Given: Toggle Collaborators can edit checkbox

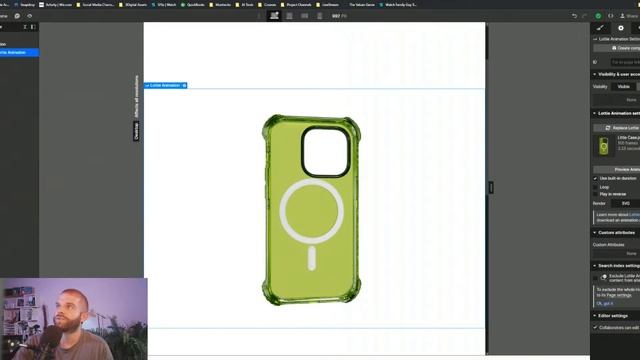Looking at the screenshot, I should (595, 327).
